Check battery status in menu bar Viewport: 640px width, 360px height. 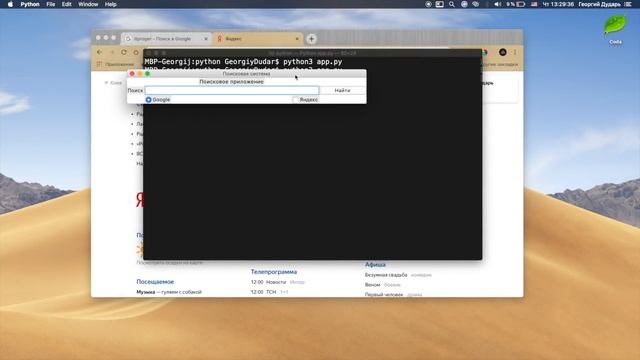tap(516, 4)
